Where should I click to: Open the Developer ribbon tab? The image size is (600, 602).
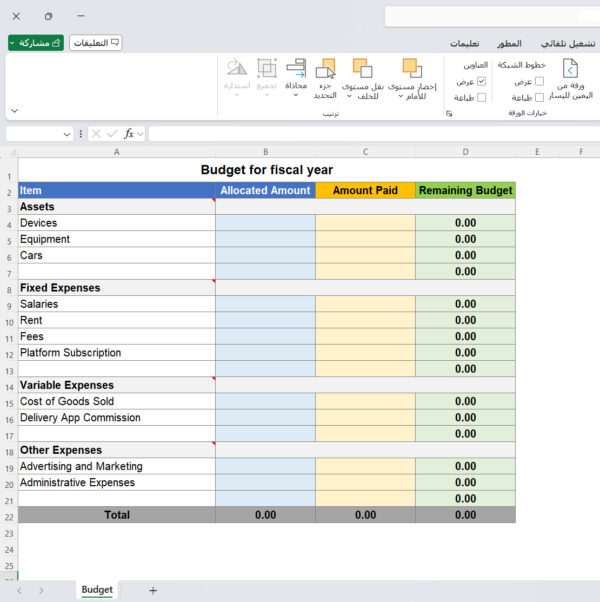[x=508, y=44]
